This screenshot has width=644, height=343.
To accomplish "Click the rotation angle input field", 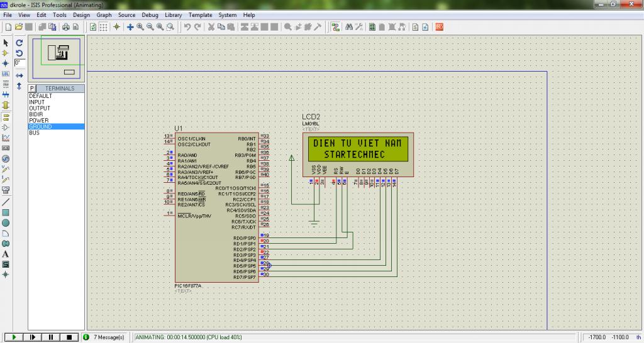I will [x=19, y=63].
